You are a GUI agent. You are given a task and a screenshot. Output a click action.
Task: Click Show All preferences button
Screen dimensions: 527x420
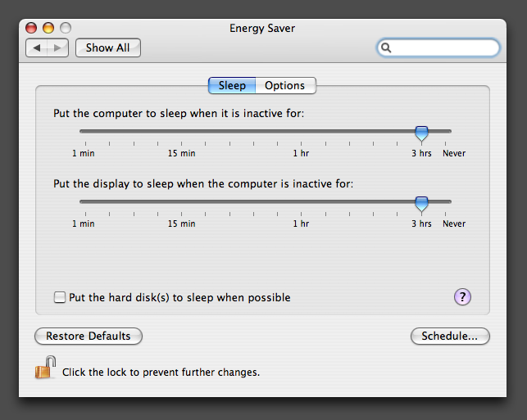point(108,47)
